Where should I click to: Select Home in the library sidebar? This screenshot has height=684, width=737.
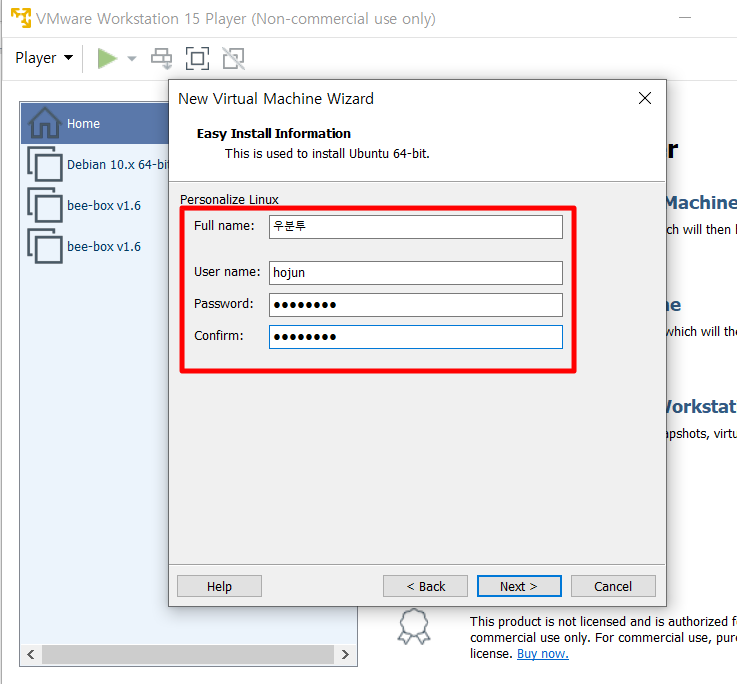(95, 124)
